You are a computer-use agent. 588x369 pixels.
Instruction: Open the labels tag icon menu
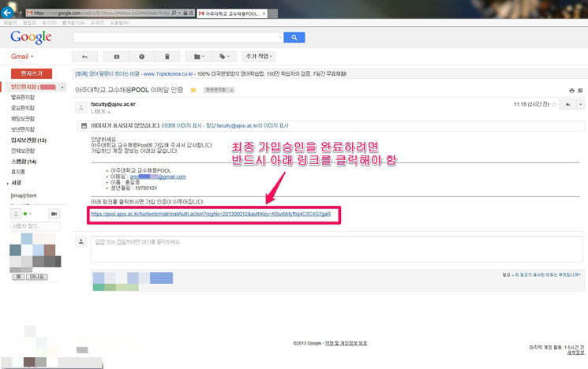(224, 57)
